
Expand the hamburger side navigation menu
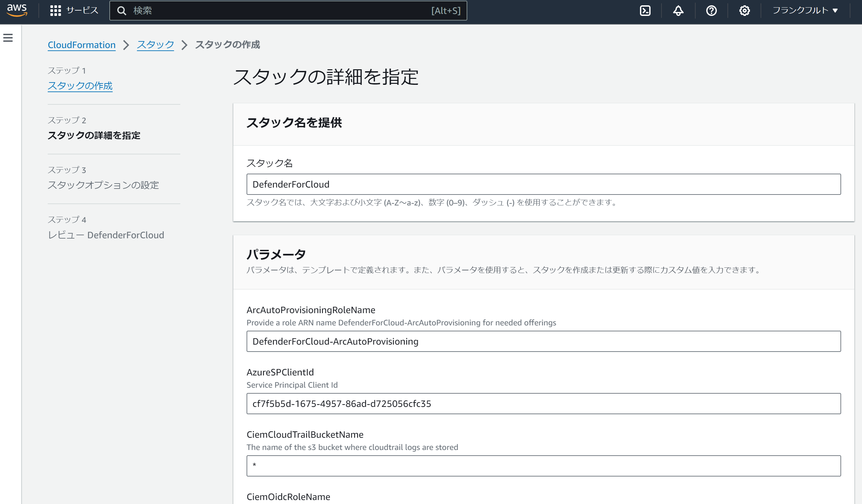[x=8, y=38]
